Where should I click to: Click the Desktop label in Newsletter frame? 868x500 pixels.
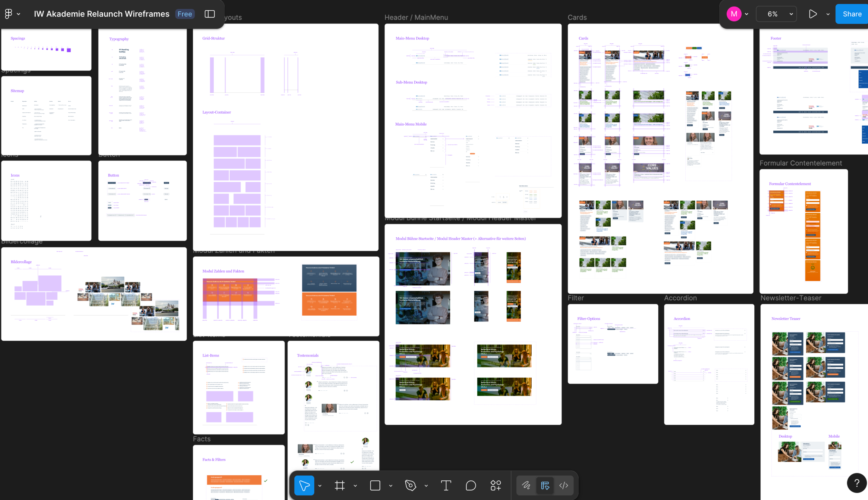pyautogui.click(x=785, y=436)
